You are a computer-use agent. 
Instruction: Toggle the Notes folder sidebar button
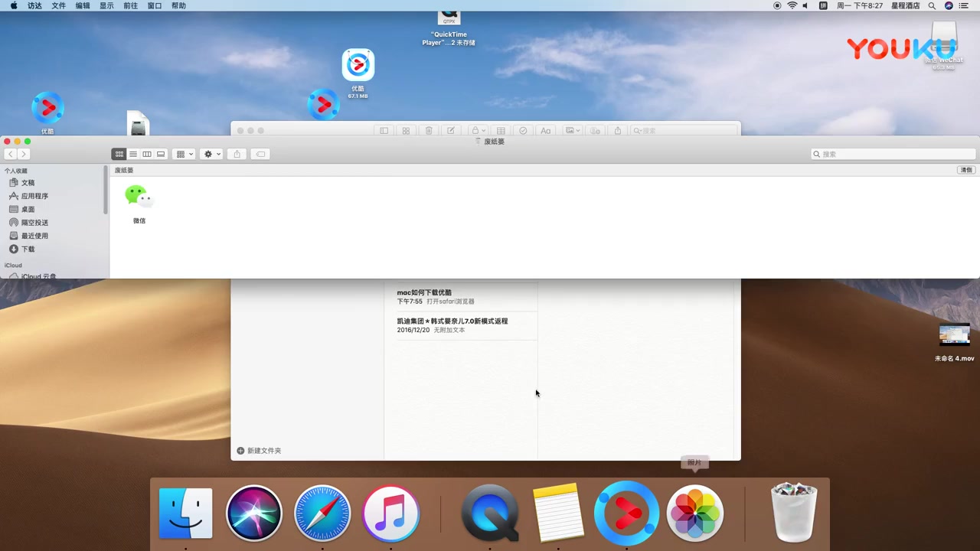pyautogui.click(x=384, y=131)
